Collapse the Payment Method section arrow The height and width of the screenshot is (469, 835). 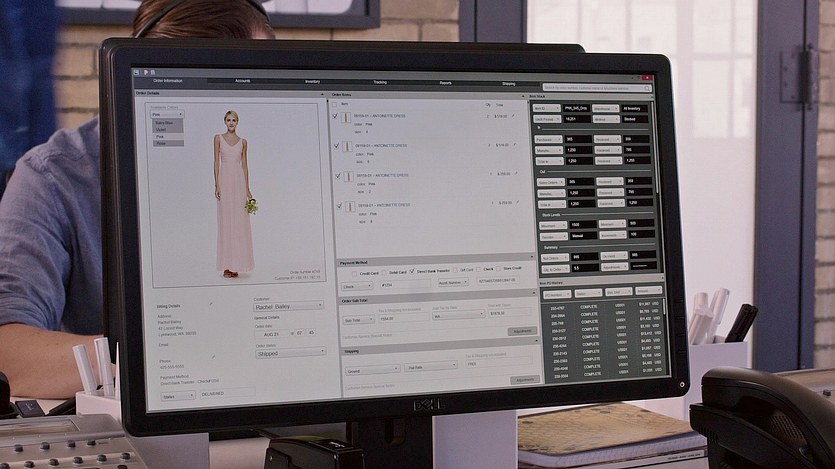click(x=532, y=257)
